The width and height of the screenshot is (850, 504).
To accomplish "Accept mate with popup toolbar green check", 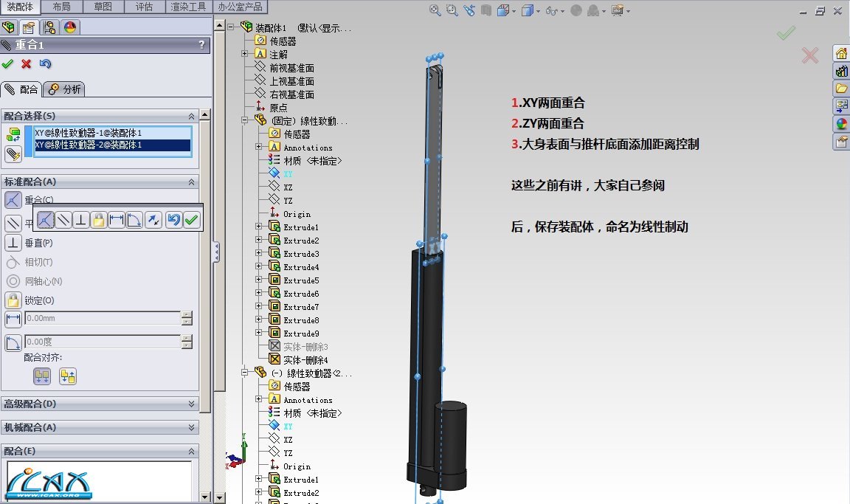I will (191, 219).
